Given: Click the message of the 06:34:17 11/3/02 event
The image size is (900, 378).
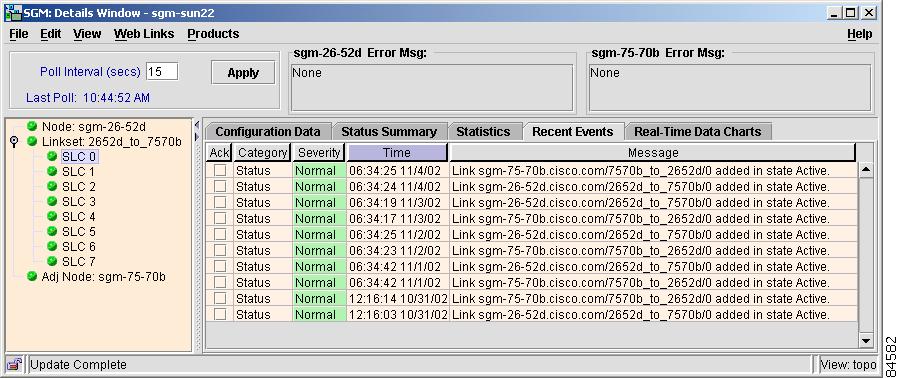Looking at the screenshot, I should 653,219.
